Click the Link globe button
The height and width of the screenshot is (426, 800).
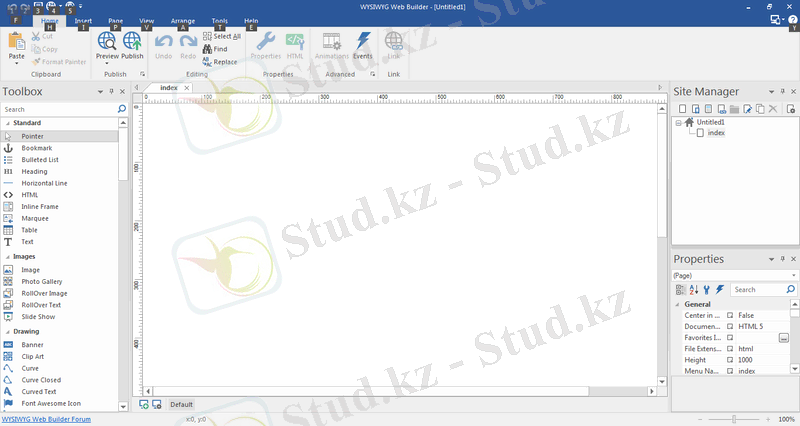point(393,46)
